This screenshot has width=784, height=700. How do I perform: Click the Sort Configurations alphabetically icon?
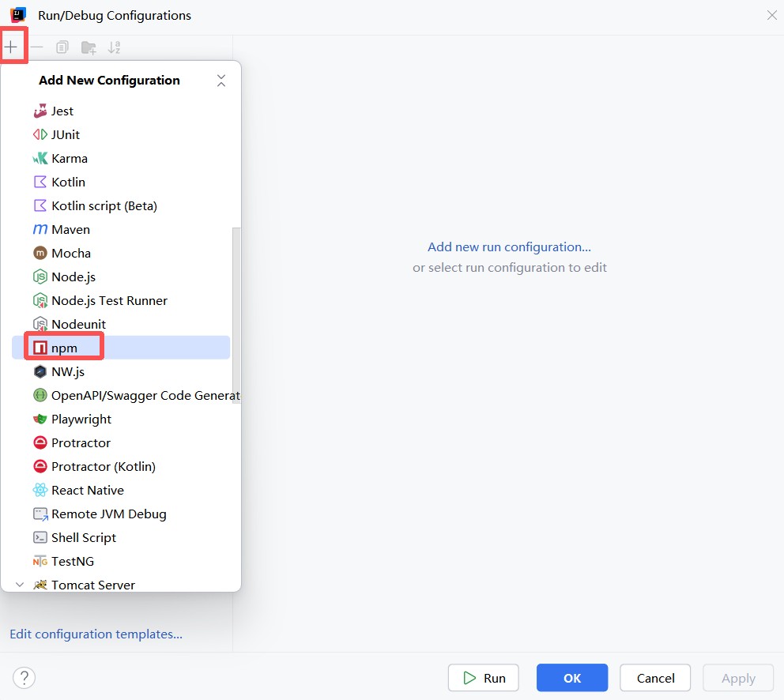tap(114, 47)
